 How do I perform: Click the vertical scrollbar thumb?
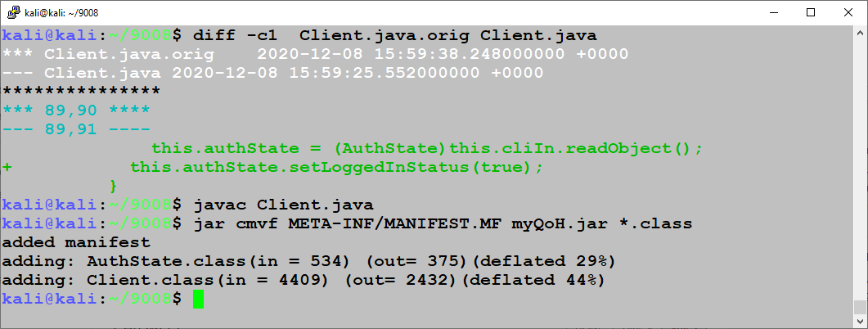860,308
